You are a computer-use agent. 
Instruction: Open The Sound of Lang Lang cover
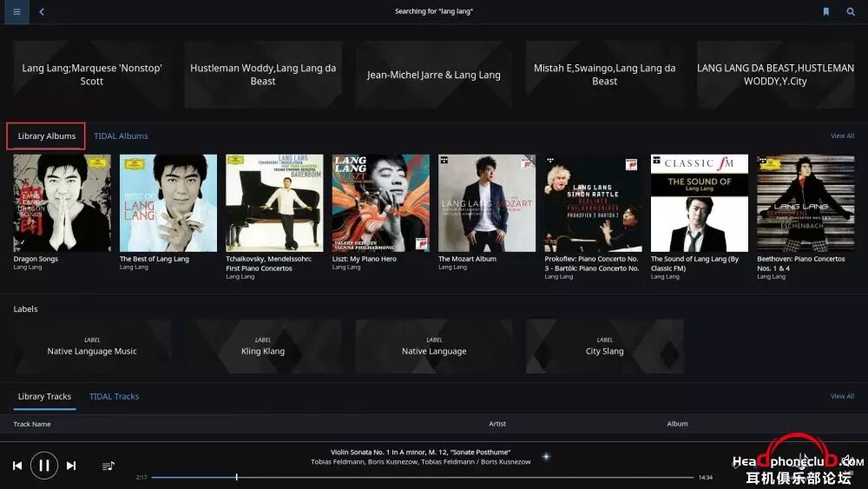coord(700,202)
